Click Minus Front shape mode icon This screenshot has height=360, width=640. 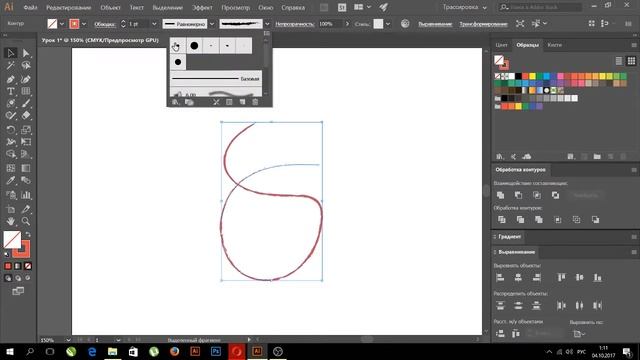pos(518,196)
